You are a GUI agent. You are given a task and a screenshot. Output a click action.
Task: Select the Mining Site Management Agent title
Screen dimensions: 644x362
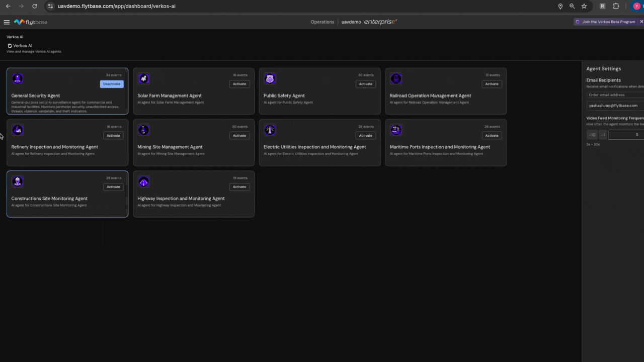pyautogui.click(x=170, y=147)
